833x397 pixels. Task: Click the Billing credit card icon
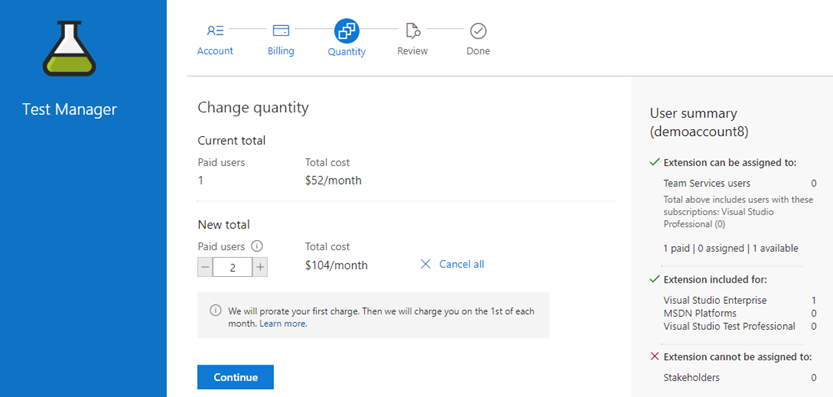pyautogui.click(x=280, y=31)
